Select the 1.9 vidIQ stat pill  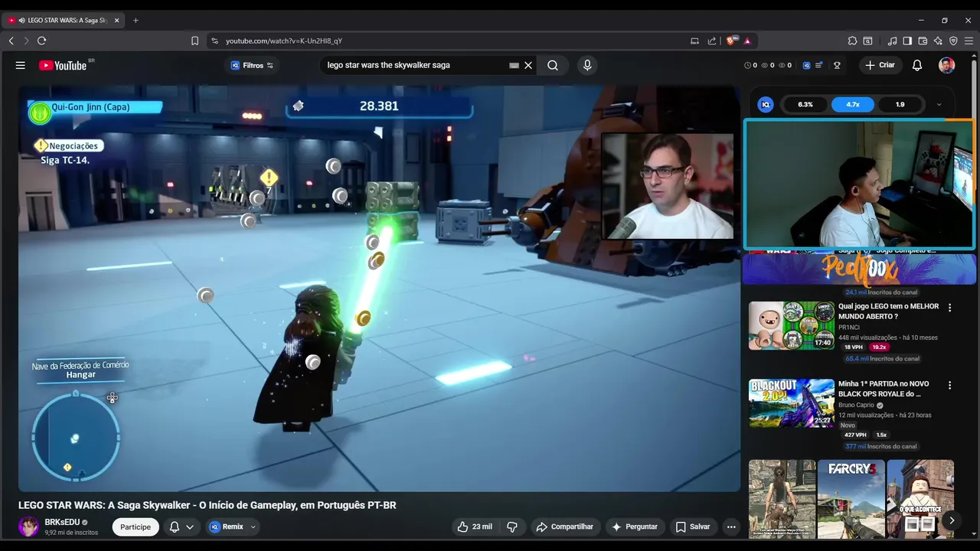click(x=900, y=104)
